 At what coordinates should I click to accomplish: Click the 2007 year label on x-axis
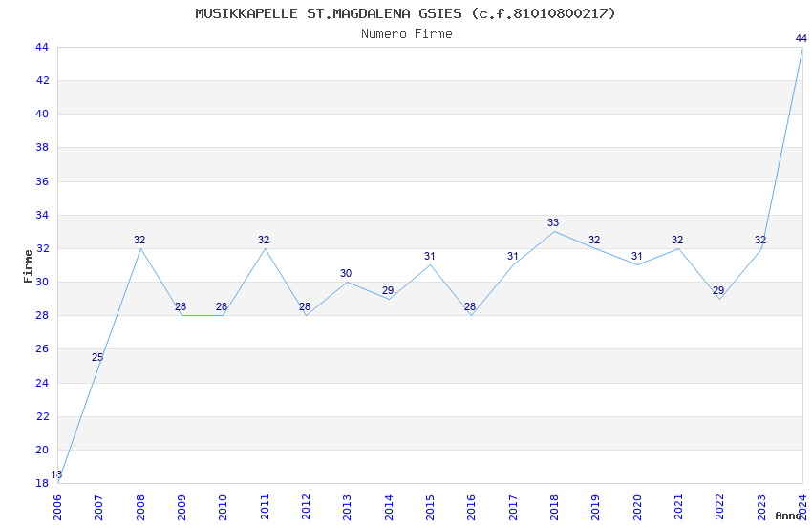tap(99, 507)
